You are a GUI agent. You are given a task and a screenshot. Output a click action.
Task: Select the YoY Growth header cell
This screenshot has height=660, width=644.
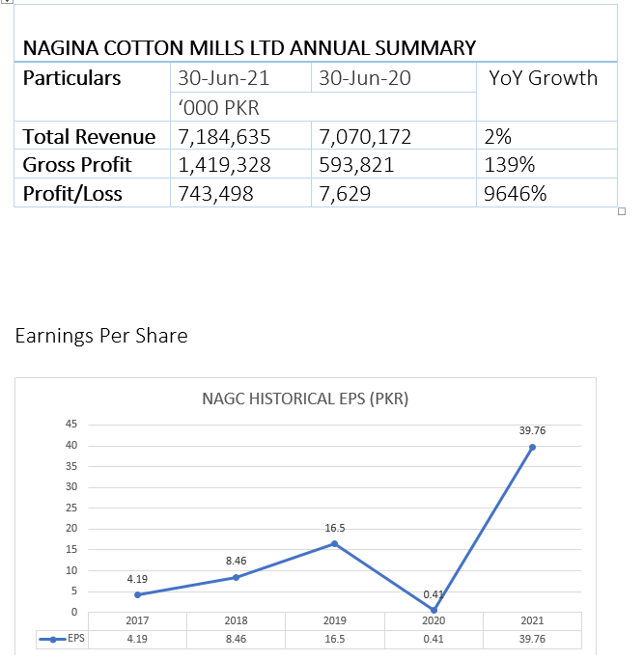tap(544, 78)
